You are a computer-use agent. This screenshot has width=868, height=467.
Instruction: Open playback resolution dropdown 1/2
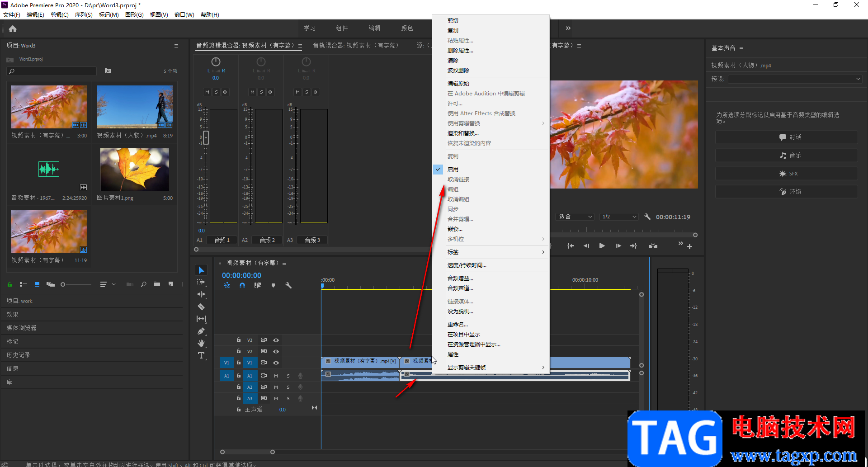619,217
